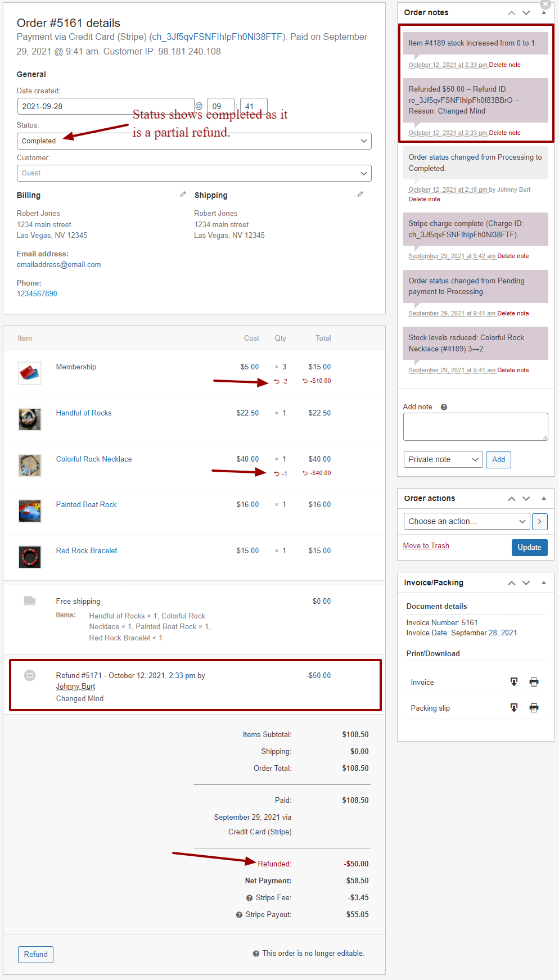Click the Add note help icon
This screenshot has width=559, height=980.
(444, 407)
